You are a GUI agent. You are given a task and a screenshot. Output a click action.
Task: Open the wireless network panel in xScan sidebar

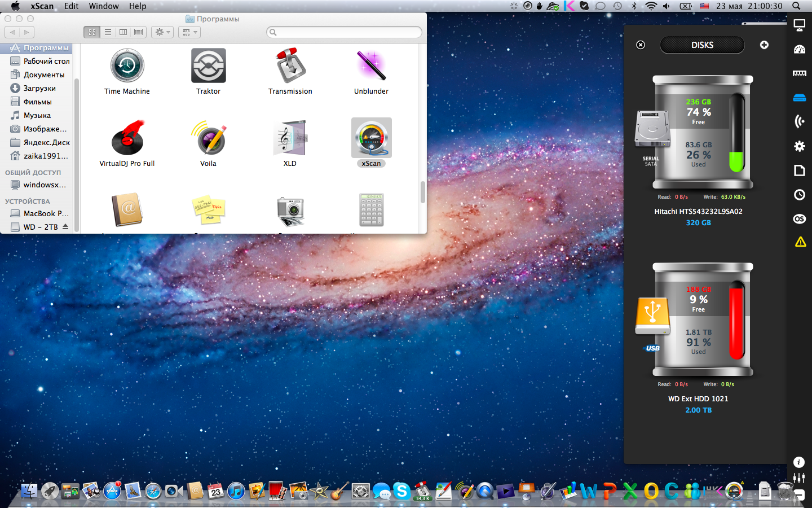799,121
